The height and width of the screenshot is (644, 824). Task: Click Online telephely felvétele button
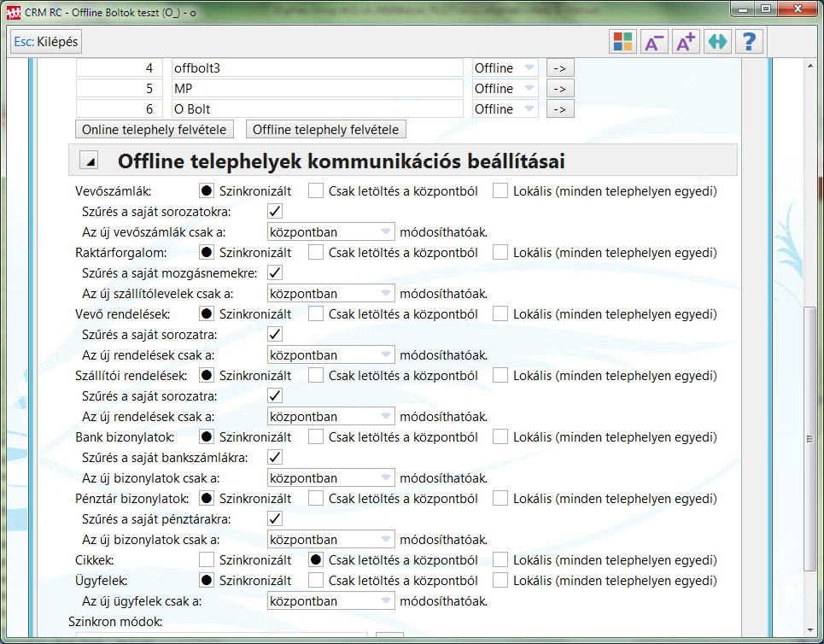[154, 129]
